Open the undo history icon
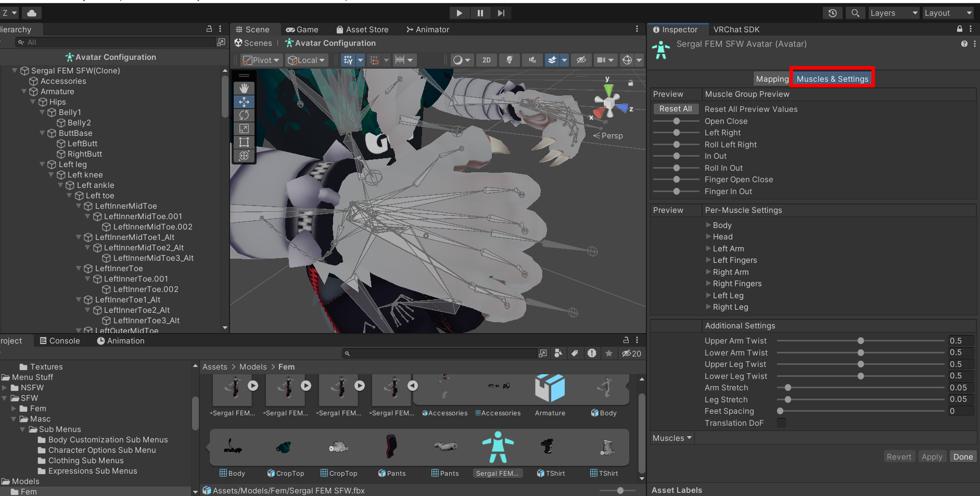 832,13
